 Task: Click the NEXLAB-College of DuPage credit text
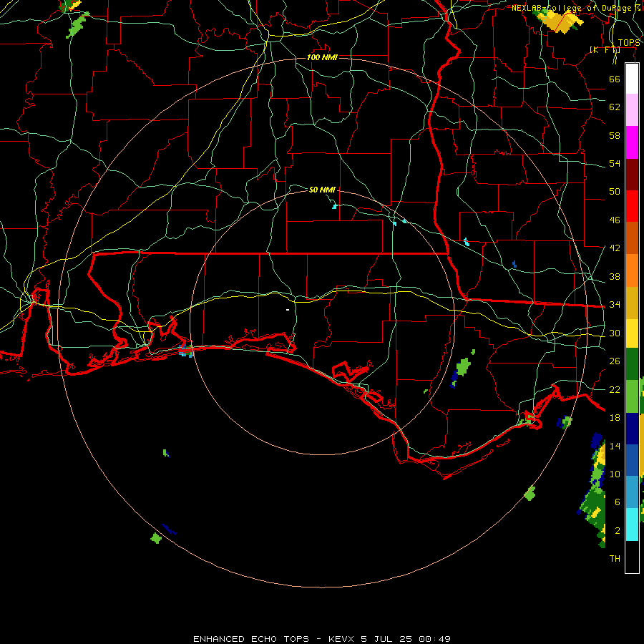[576, 8]
